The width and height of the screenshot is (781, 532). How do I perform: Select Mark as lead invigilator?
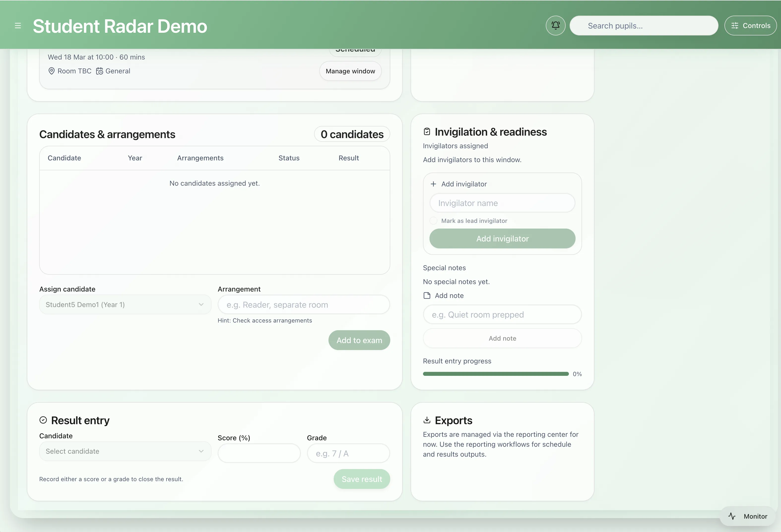(433, 221)
